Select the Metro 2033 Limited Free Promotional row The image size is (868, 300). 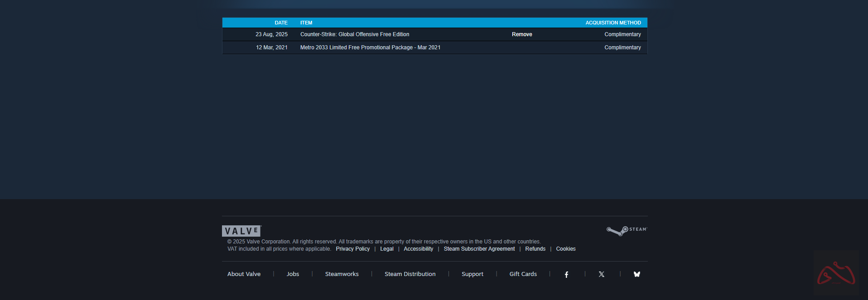coord(370,48)
